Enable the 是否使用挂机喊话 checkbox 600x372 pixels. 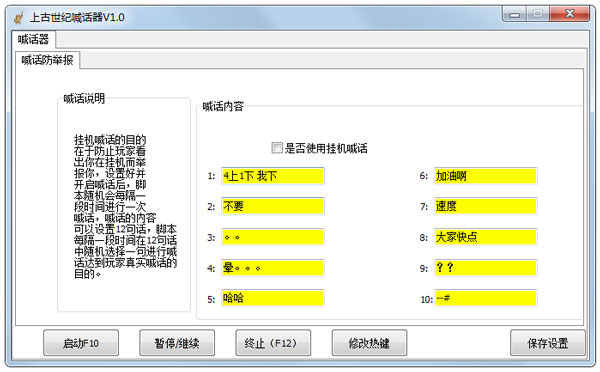pyautogui.click(x=277, y=148)
